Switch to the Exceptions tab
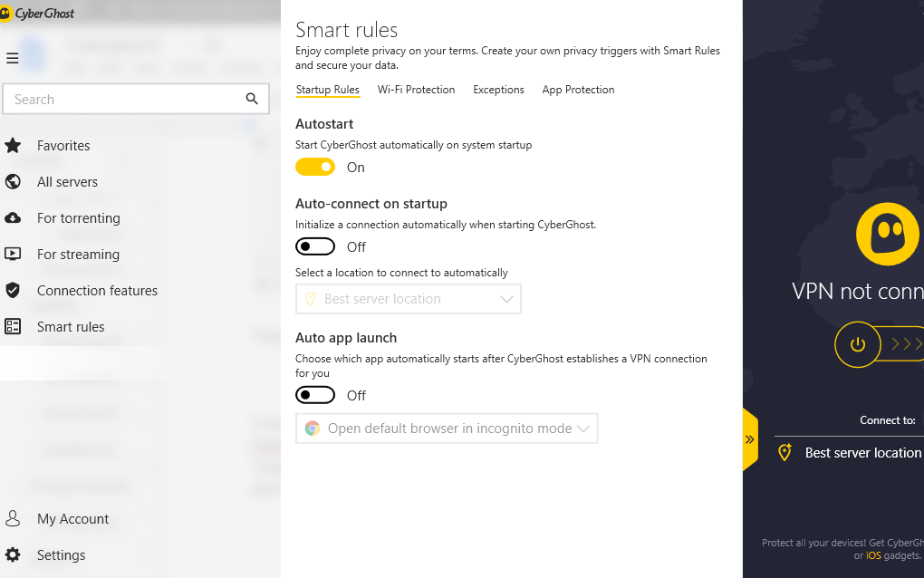Image resolution: width=924 pixels, height=578 pixels. pos(498,90)
